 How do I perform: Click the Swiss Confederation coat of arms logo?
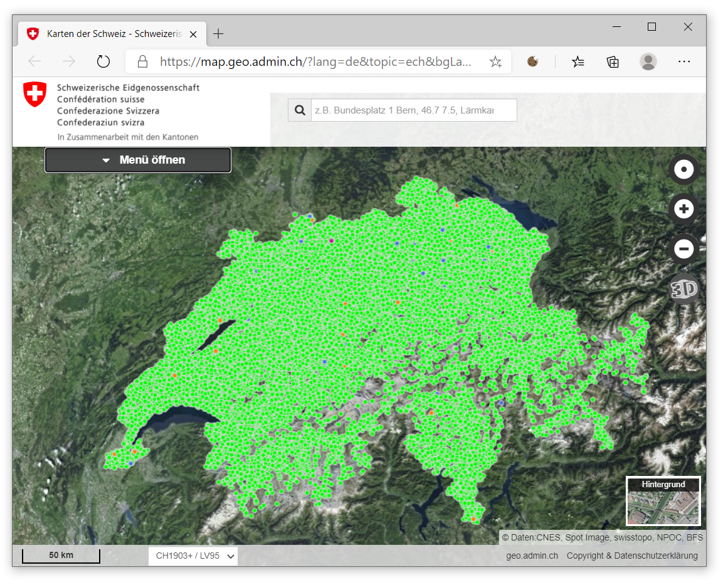[34, 94]
